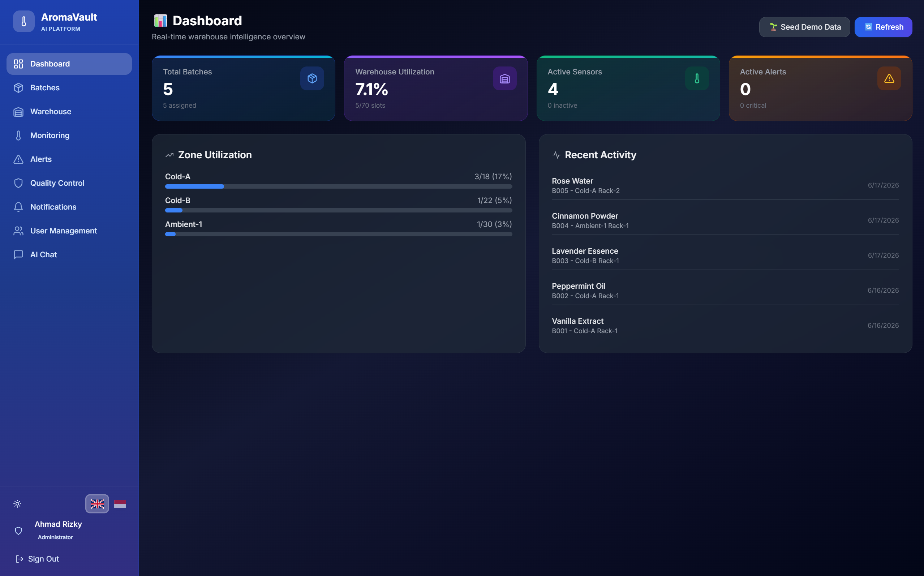The image size is (924, 576).
Task: Click the cube icon on Total Batches card
Action: pyautogui.click(x=312, y=78)
